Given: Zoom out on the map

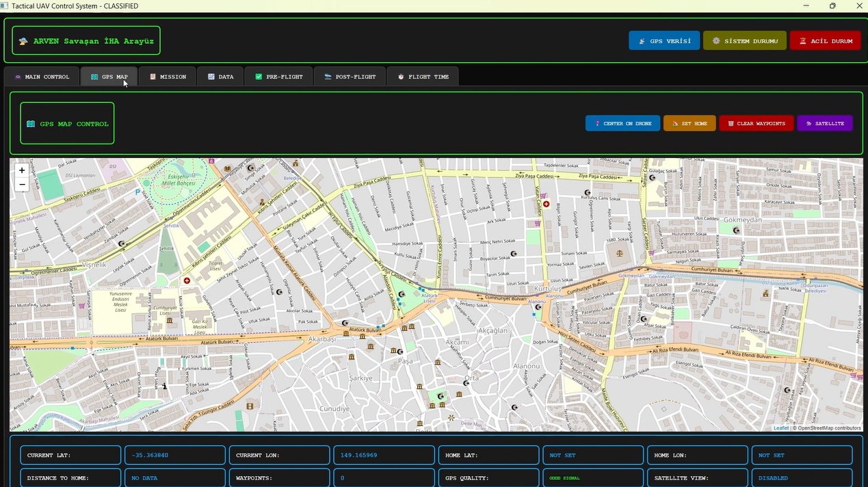Looking at the screenshot, I should tap(22, 185).
